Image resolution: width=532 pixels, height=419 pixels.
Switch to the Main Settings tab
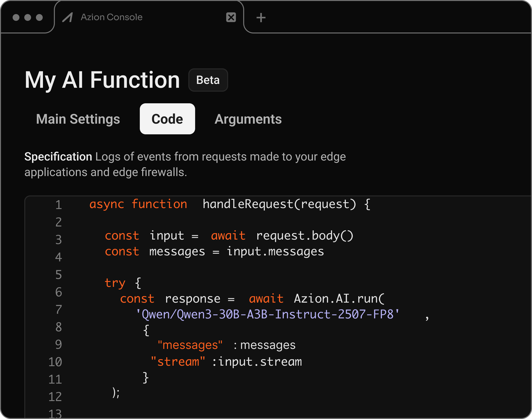point(78,119)
